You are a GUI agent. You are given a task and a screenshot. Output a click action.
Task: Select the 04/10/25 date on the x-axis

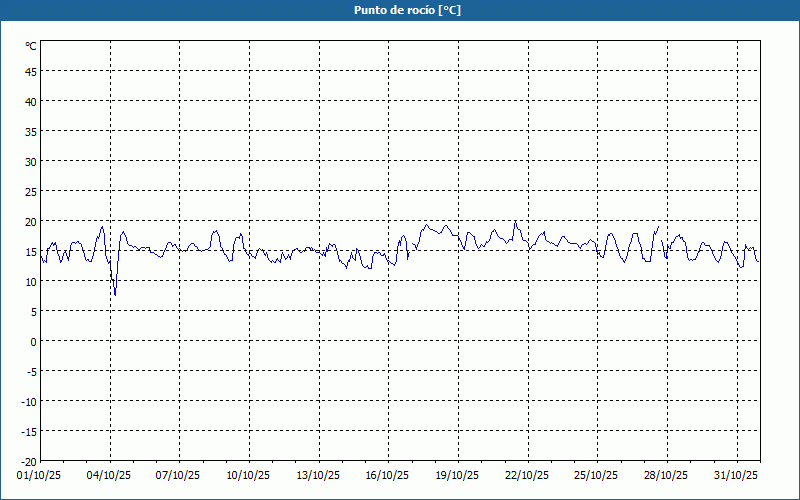(109, 475)
